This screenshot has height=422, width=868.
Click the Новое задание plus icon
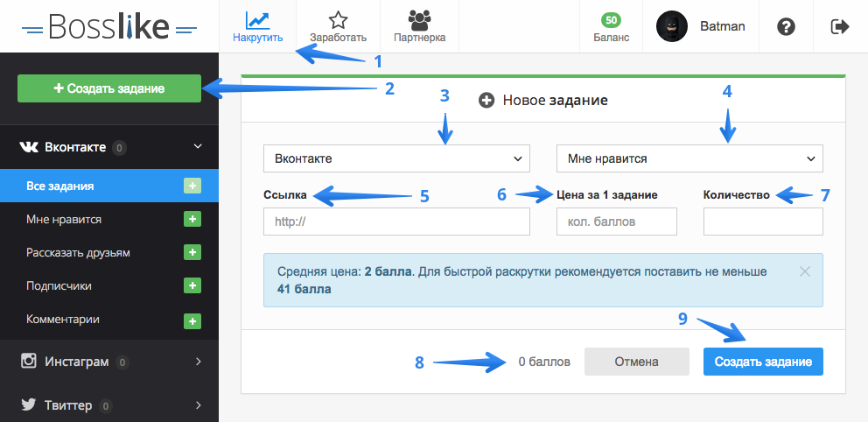pos(486,101)
